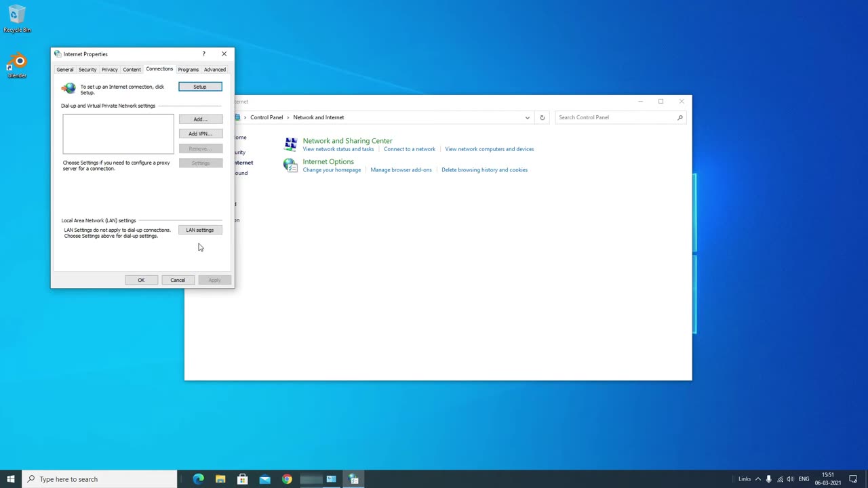Open the notification center icon

[x=853, y=479]
